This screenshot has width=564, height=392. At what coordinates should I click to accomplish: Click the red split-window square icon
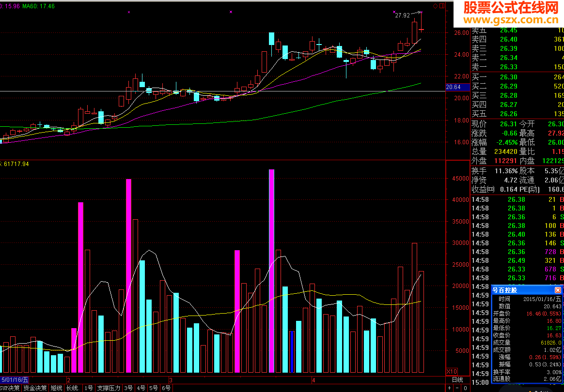point(442,6)
